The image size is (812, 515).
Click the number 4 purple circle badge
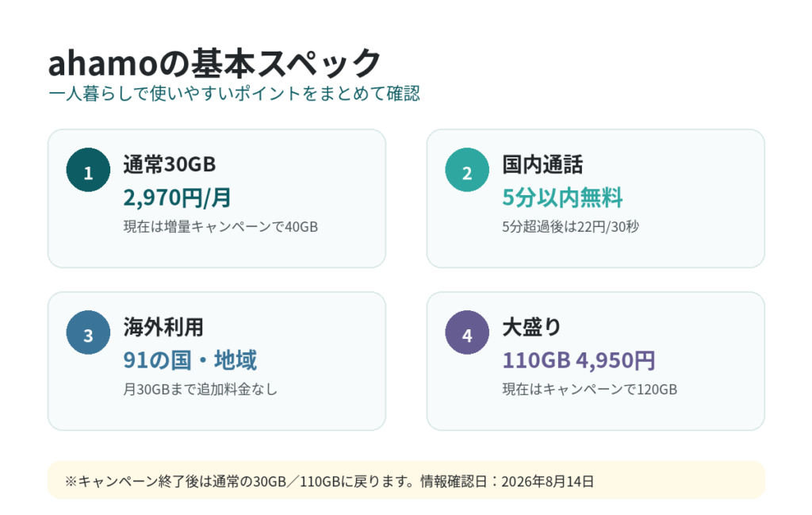click(x=467, y=332)
